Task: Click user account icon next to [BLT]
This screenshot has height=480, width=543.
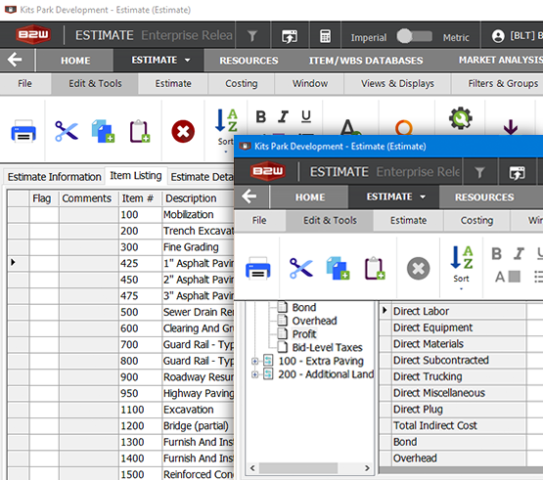Action: (498, 36)
